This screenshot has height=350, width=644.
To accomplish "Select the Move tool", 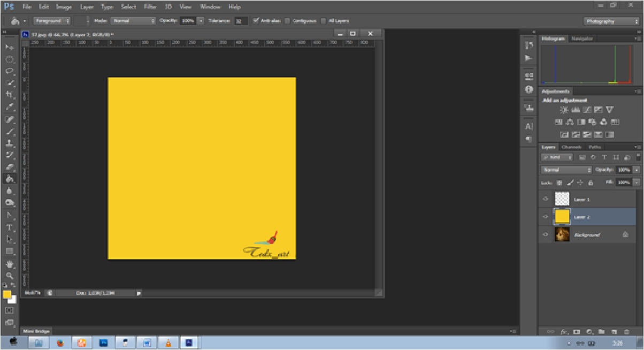I will (x=10, y=48).
